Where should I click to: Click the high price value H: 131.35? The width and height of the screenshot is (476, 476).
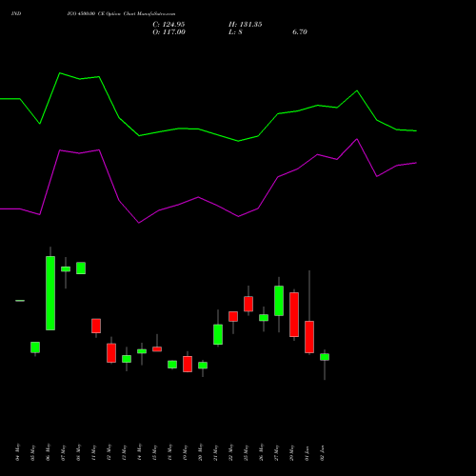[246, 25]
